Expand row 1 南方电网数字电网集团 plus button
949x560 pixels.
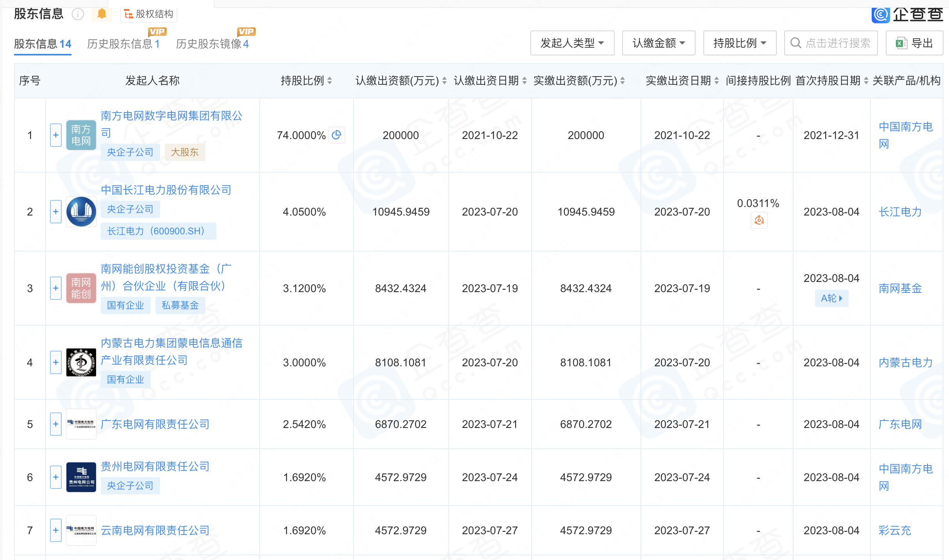pyautogui.click(x=56, y=135)
